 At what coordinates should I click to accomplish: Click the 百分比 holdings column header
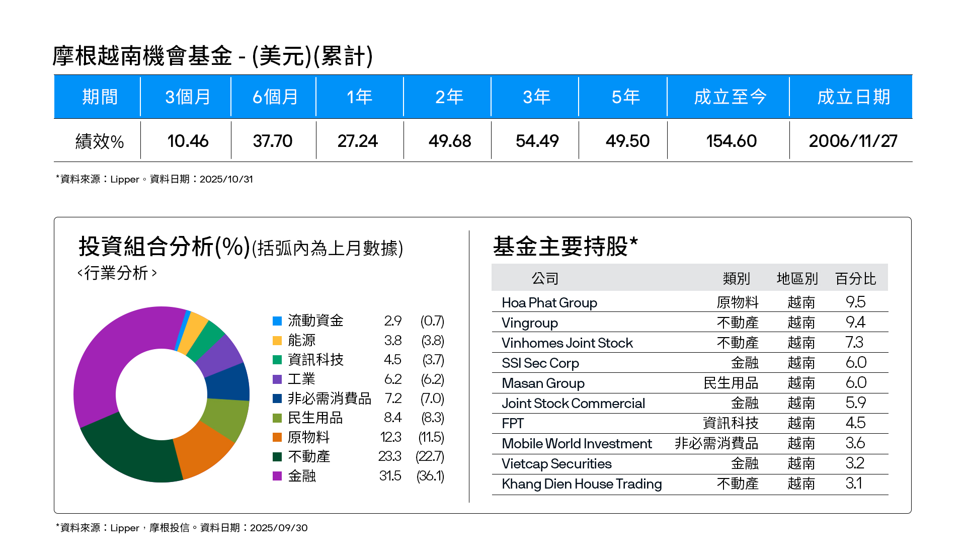tap(855, 278)
